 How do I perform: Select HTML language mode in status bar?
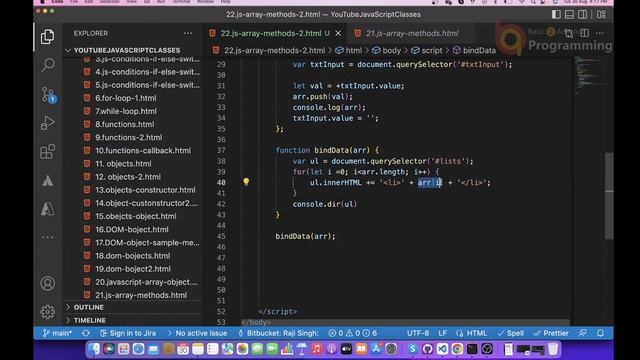coord(471,333)
